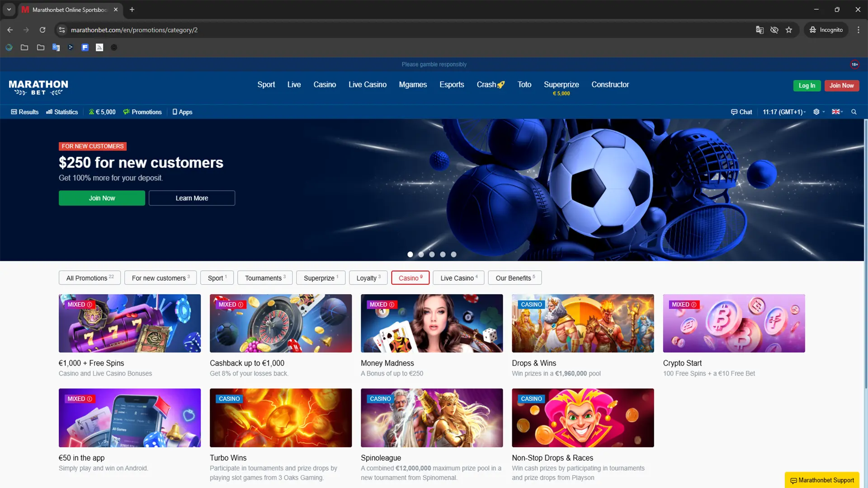Select the fifth banner slide dot
The image size is (868, 488).
(453, 254)
